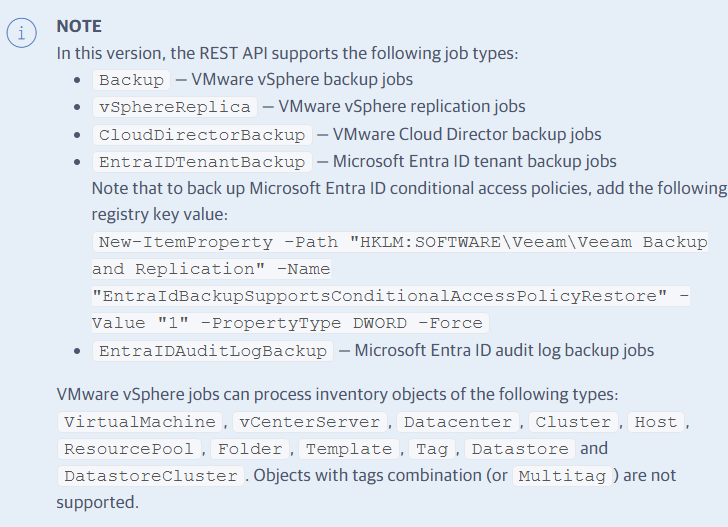
Task: Select the DatastoreCluster object type label
Action: (150, 476)
